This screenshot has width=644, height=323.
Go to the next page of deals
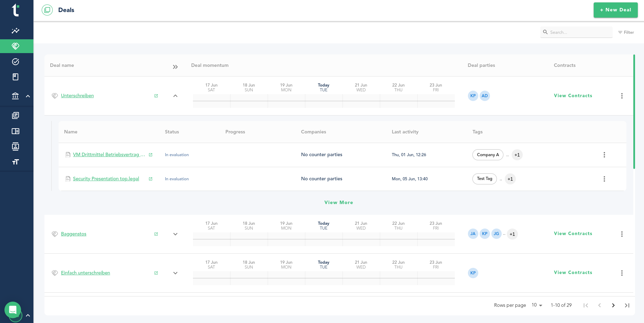(x=613, y=305)
